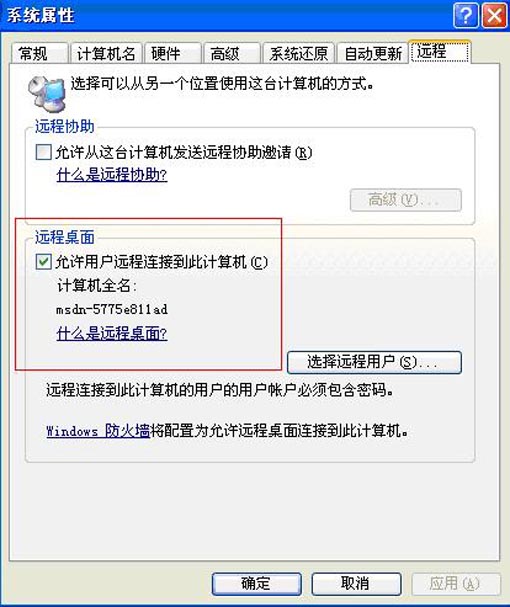510x607 pixels.
Task: Switch to the 自动更新 tab
Action: pyautogui.click(x=373, y=53)
